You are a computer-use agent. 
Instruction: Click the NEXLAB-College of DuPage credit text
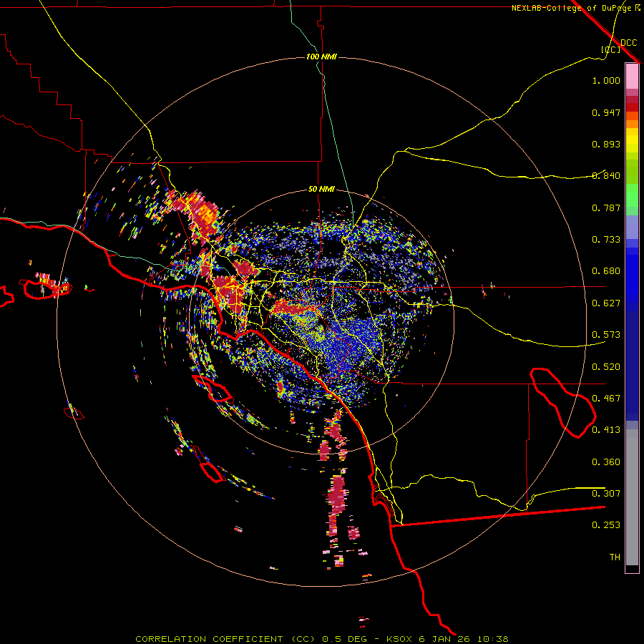click(x=572, y=8)
